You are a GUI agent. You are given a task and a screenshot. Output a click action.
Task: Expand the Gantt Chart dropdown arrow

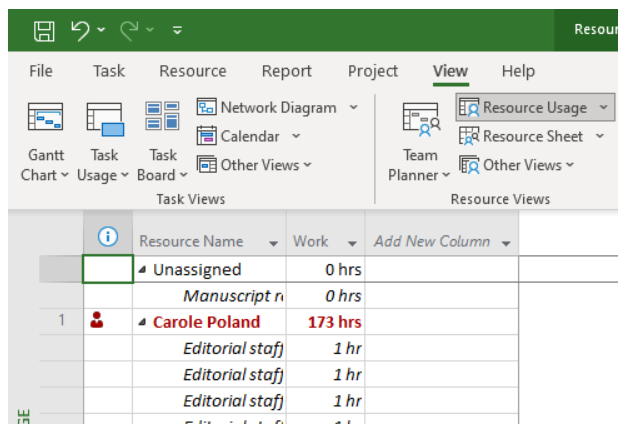(x=65, y=175)
